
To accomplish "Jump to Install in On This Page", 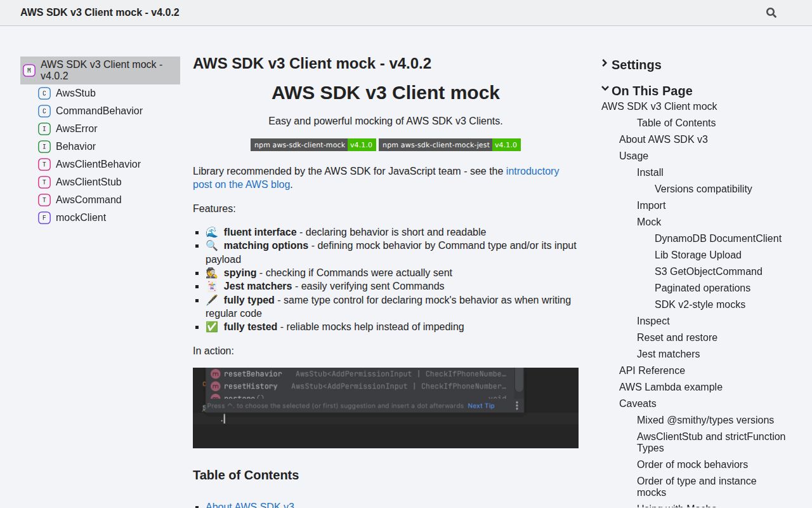I will (650, 172).
